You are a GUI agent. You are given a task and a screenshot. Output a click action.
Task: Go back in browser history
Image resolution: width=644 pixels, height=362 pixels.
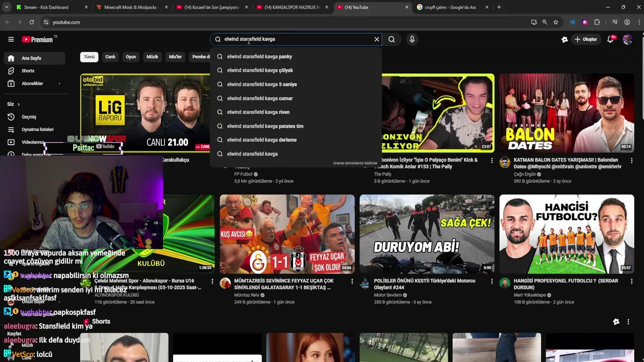[7, 22]
